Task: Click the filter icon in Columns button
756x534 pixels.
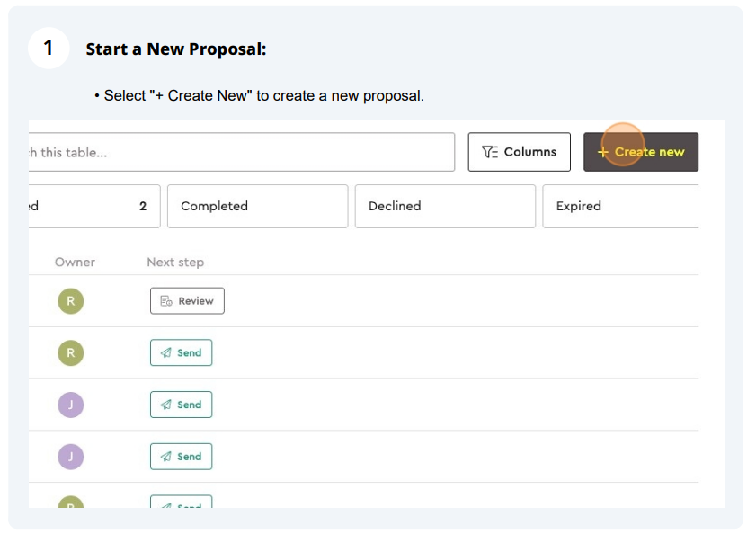Action: pyautogui.click(x=489, y=153)
